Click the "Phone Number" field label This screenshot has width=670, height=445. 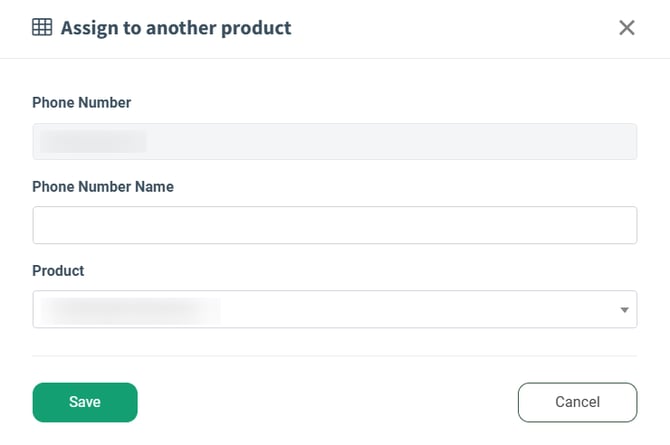81,102
